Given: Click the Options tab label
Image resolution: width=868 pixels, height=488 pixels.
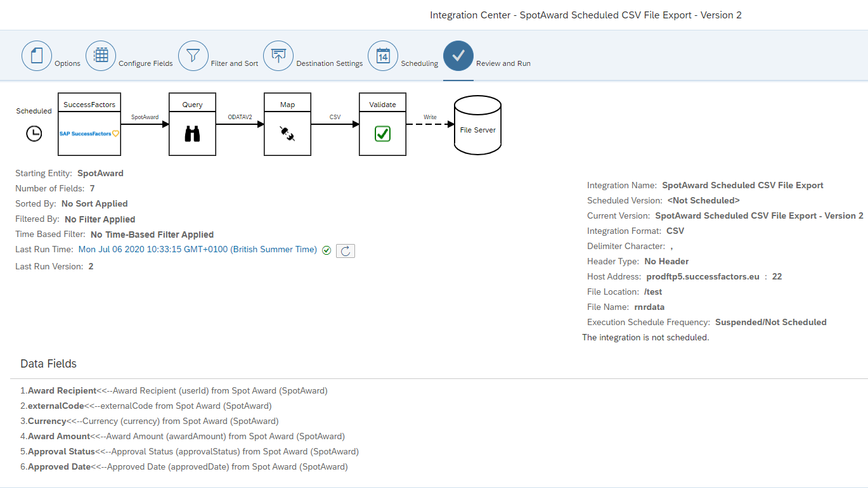Looking at the screenshot, I should (x=67, y=63).
